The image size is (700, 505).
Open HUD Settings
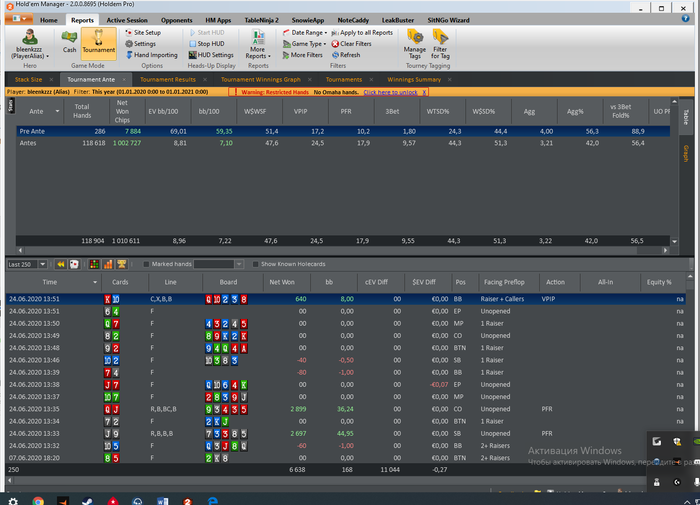[x=211, y=55]
